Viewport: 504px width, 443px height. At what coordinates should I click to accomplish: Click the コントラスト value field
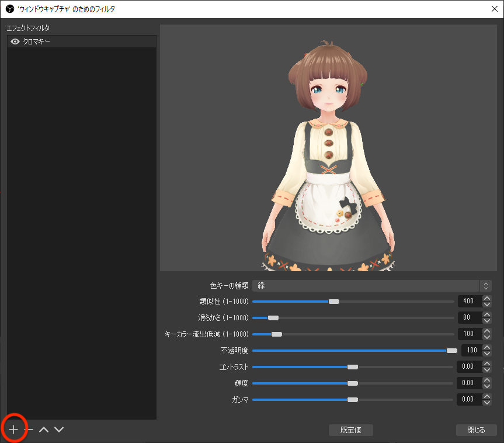(470, 366)
